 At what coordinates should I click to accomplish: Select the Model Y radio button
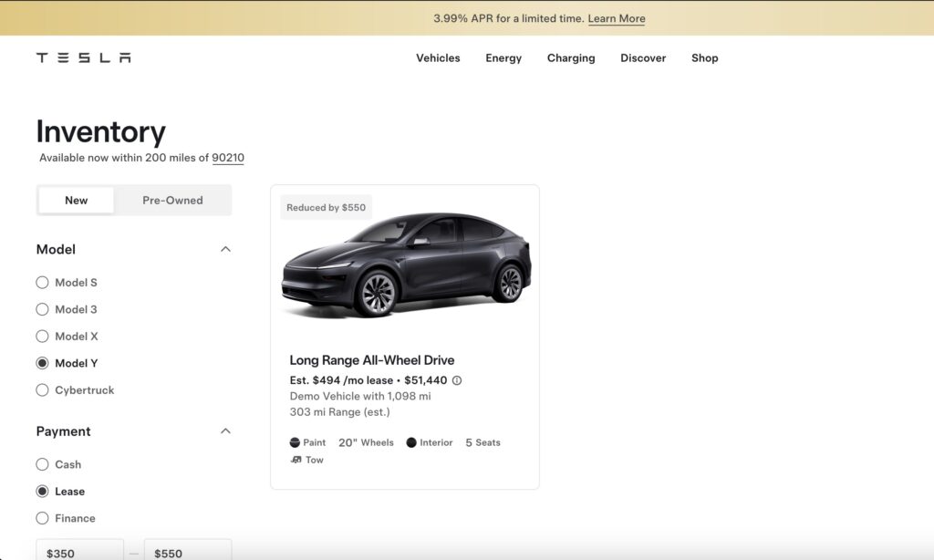click(42, 363)
